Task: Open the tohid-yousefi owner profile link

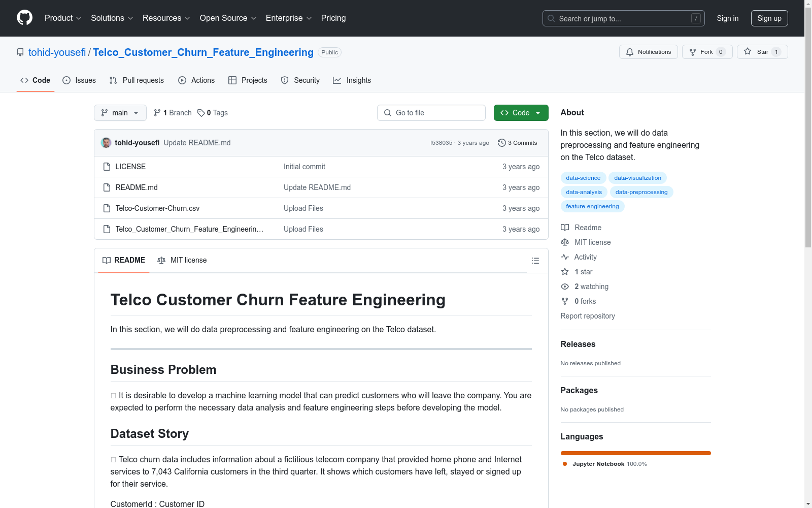Action: click(x=57, y=52)
